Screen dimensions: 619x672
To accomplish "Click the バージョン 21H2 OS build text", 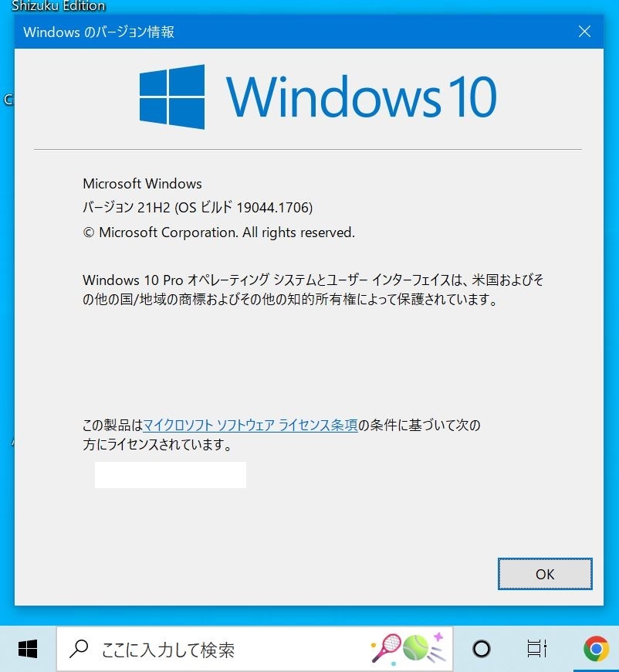I will point(198,208).
